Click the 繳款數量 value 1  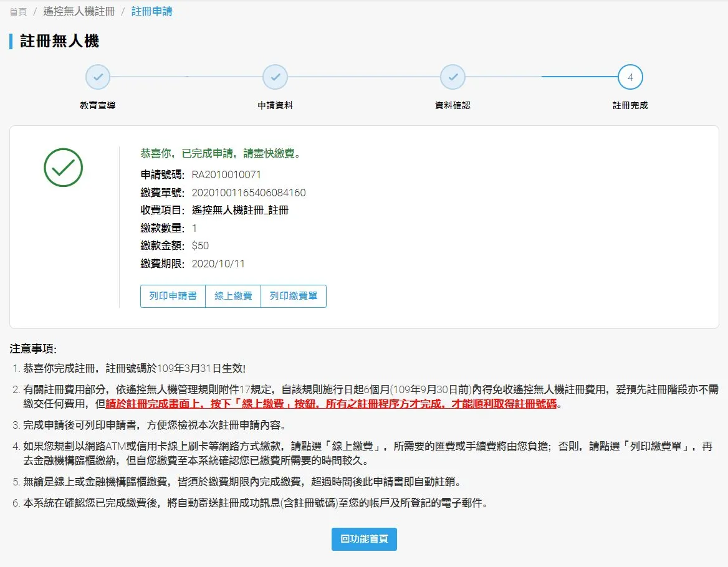(x=194, y=228)
